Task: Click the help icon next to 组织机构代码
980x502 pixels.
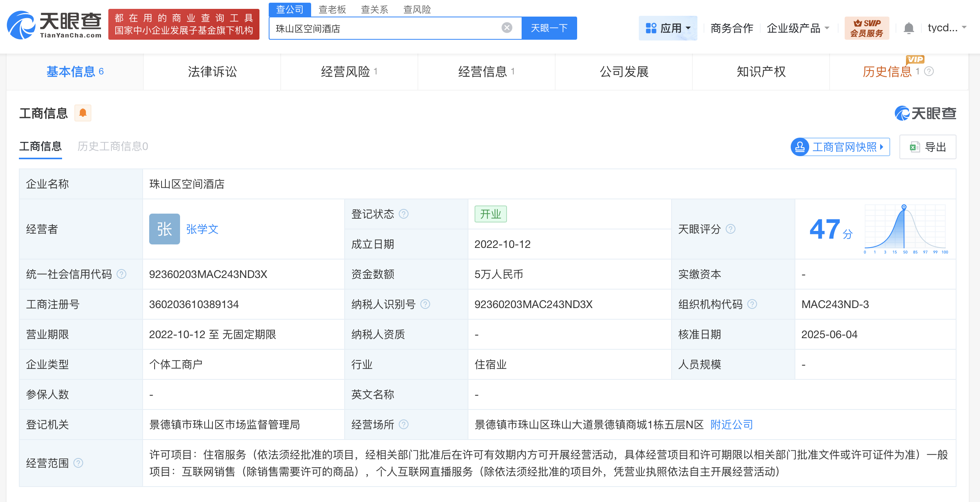Action: click(x=752, y=304)
